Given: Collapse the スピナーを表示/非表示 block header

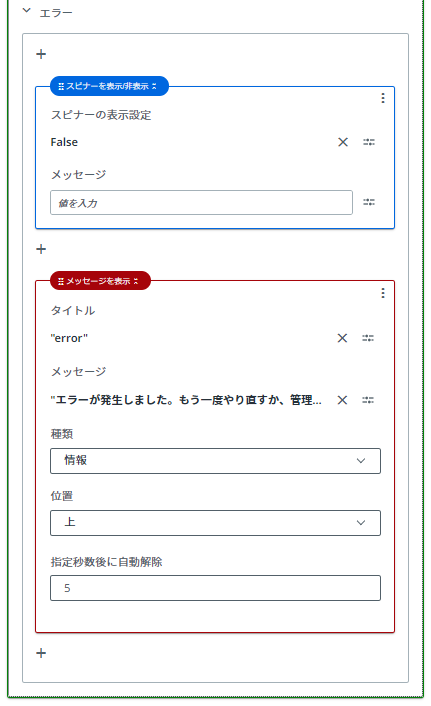Looking at the screenshot, I should [154, 86].
